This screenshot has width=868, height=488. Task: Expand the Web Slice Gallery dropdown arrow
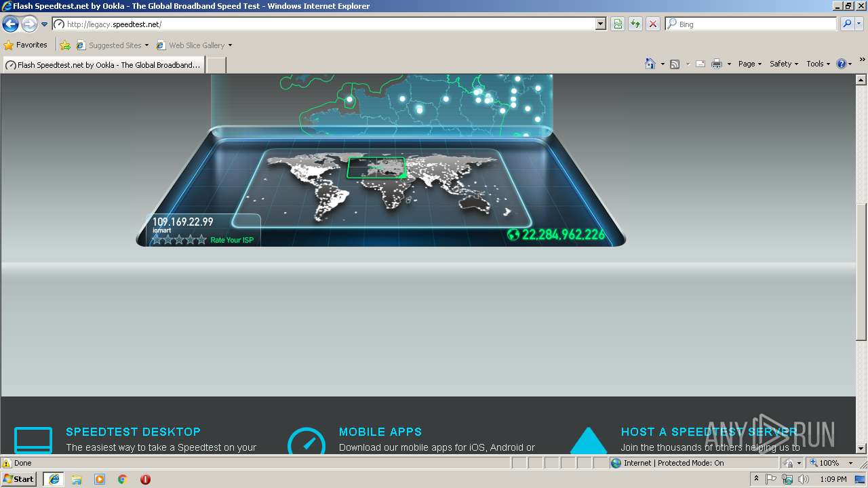coord(230,45)
